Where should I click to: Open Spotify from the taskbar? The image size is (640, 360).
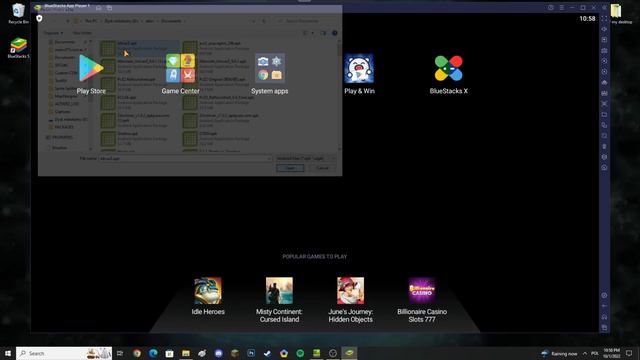pos(300,353)
